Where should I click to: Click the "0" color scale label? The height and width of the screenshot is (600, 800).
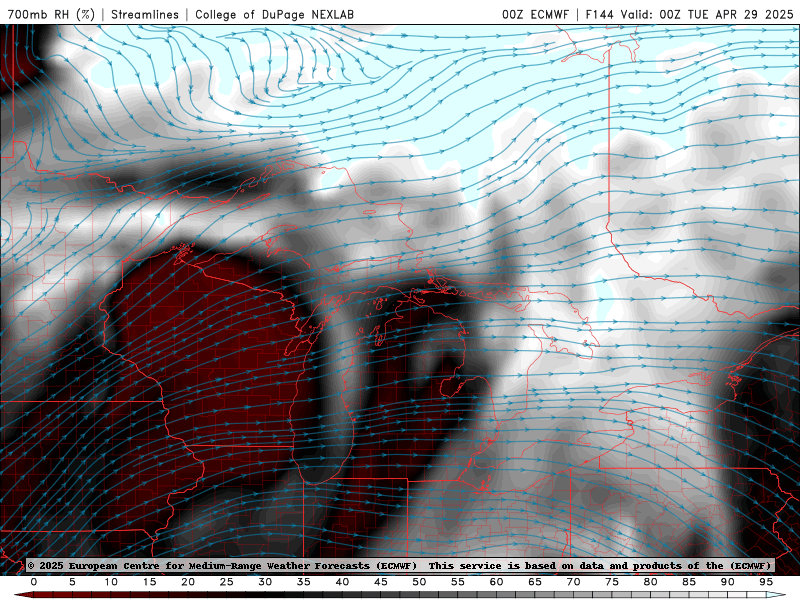34,582
